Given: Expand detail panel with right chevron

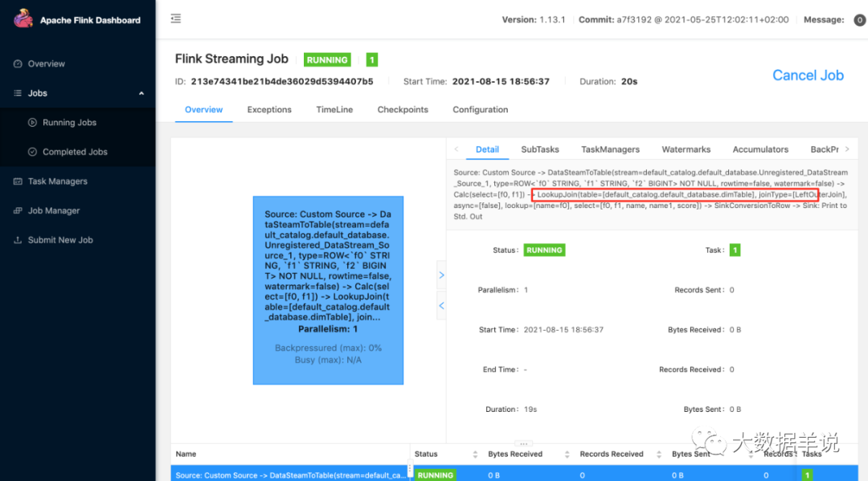Looking at the screenshot, I should pos(441,275).
